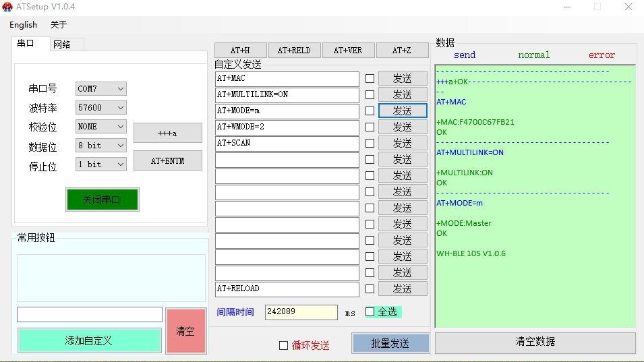Click the AT+Z command button
Image resolution: width=644 pixels, height=362 pixels.
click(x=402, y=51)
